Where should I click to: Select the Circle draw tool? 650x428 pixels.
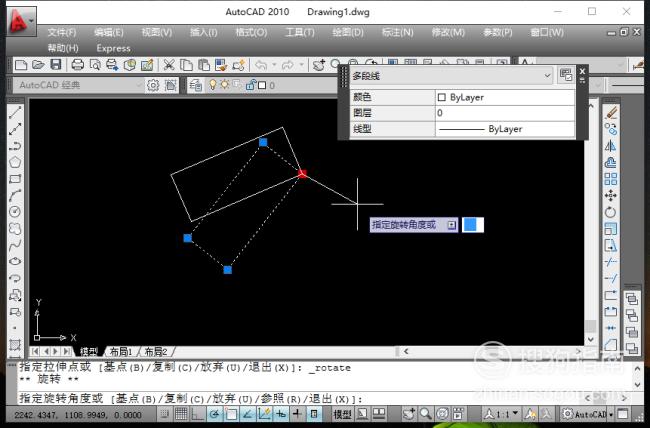pos(15,212)
